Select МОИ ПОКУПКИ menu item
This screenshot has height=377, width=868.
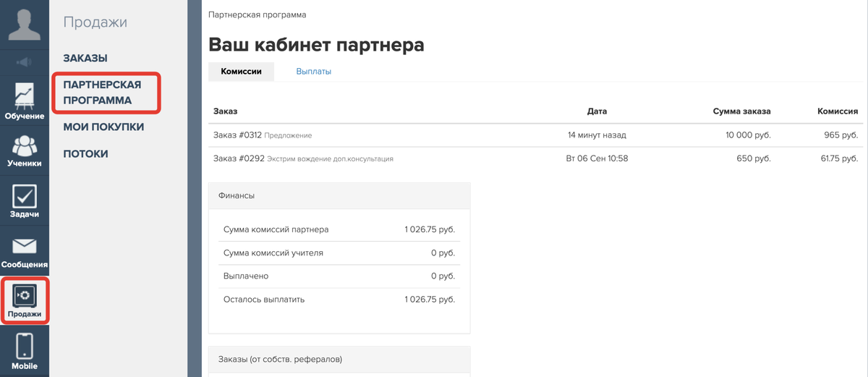(x=103, y=127)
